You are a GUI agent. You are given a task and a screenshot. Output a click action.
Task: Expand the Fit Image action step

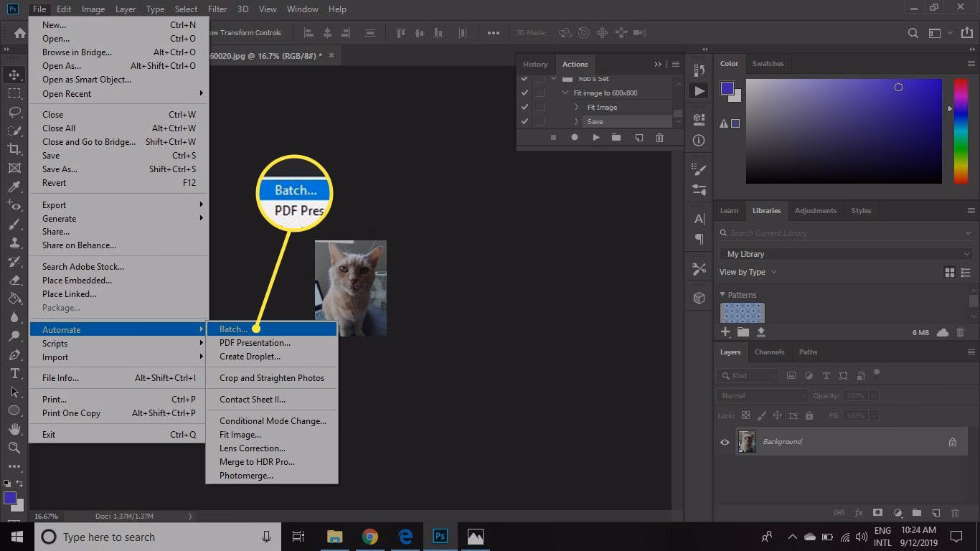point(576,107)
